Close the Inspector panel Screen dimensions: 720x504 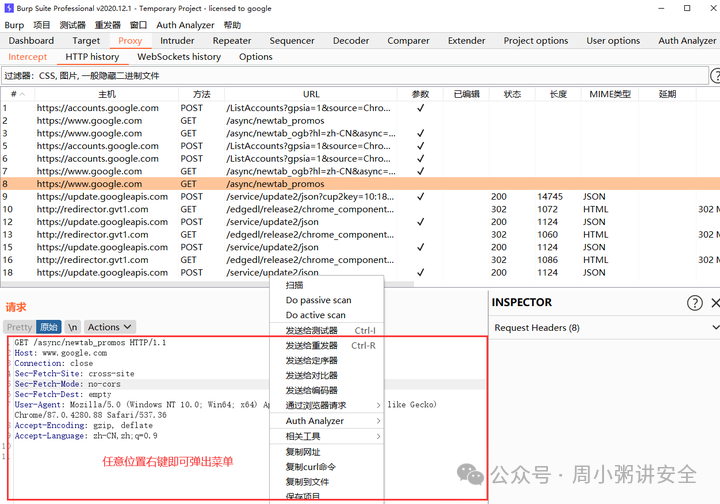click(x=715, y=302)
